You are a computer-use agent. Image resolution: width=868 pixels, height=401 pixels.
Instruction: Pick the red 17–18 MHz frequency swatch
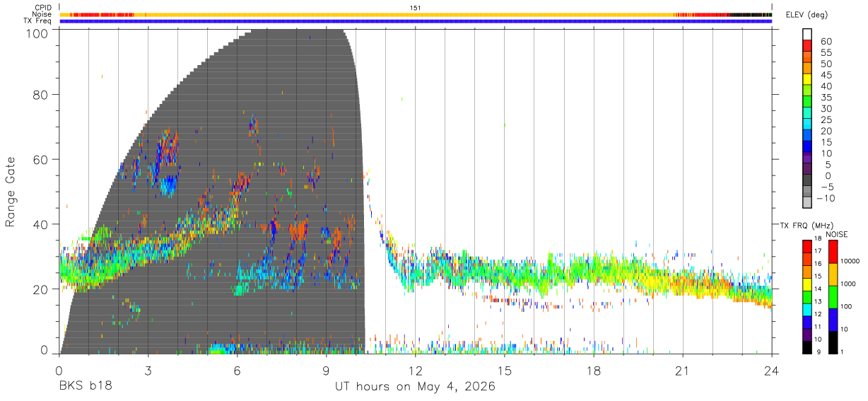point(807,246)
